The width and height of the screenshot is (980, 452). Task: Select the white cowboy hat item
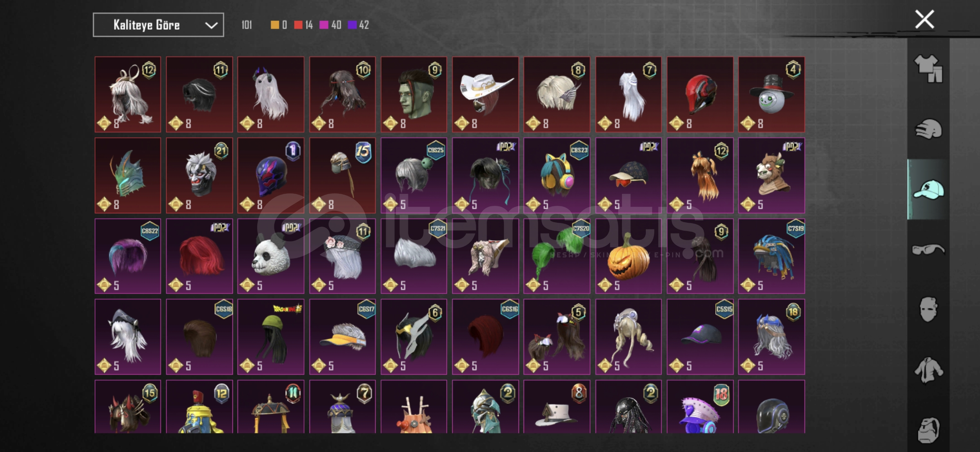point(485,95)
